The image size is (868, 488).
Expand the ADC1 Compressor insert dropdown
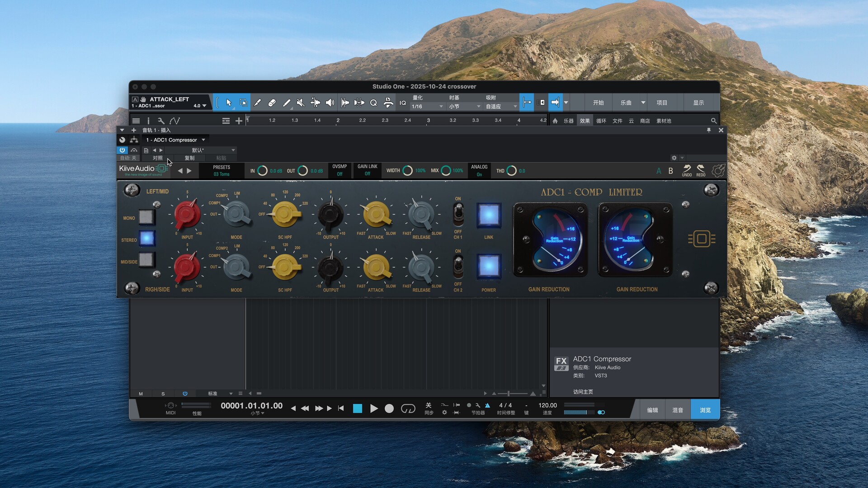point(203,140)
